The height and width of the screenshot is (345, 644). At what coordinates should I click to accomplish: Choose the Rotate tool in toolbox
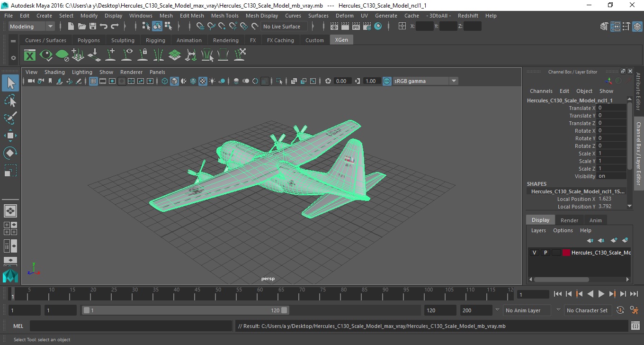(x=10, y=153)
